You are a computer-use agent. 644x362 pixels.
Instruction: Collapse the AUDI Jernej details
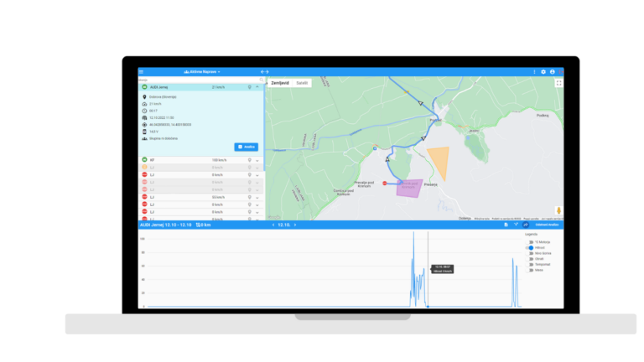[x=257, y=87]
